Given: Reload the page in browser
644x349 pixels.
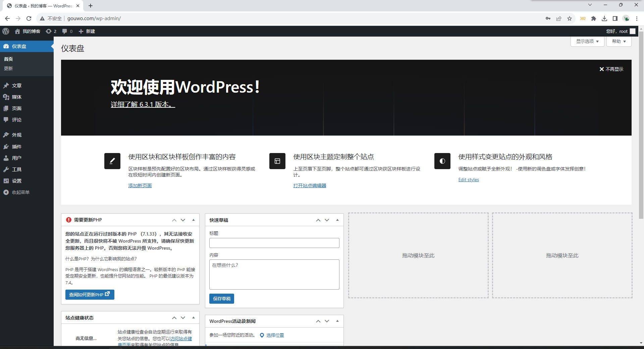Looking at the screenshot, I should (x=29, y=18).
